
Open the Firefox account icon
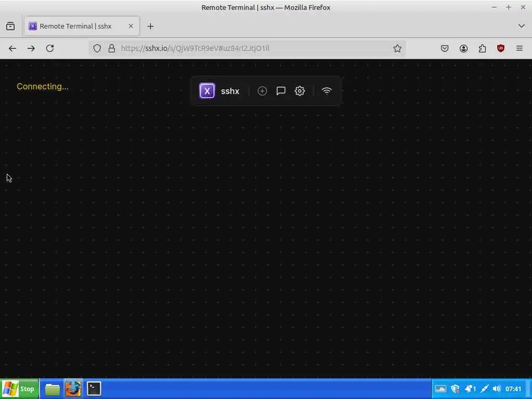463,48
